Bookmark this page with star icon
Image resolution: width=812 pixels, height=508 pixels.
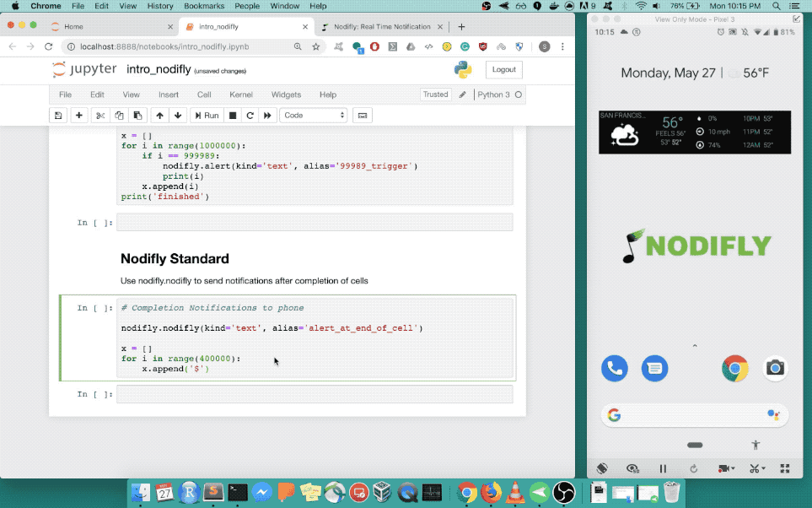316,46
